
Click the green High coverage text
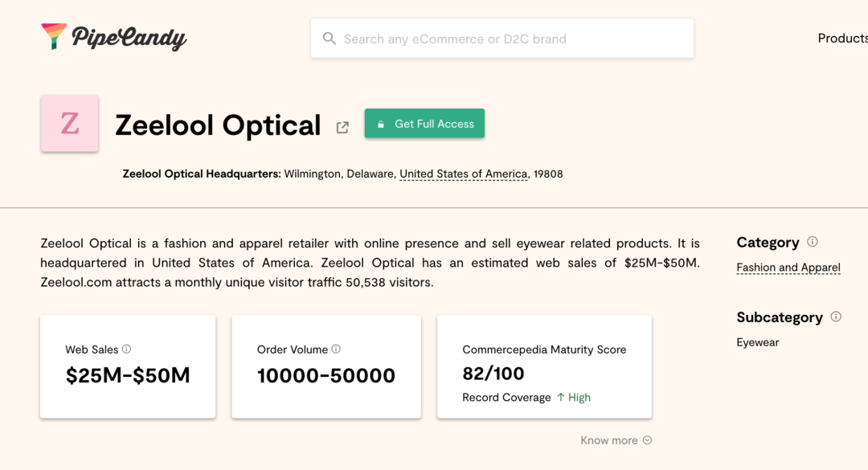[x=579, y=398]
